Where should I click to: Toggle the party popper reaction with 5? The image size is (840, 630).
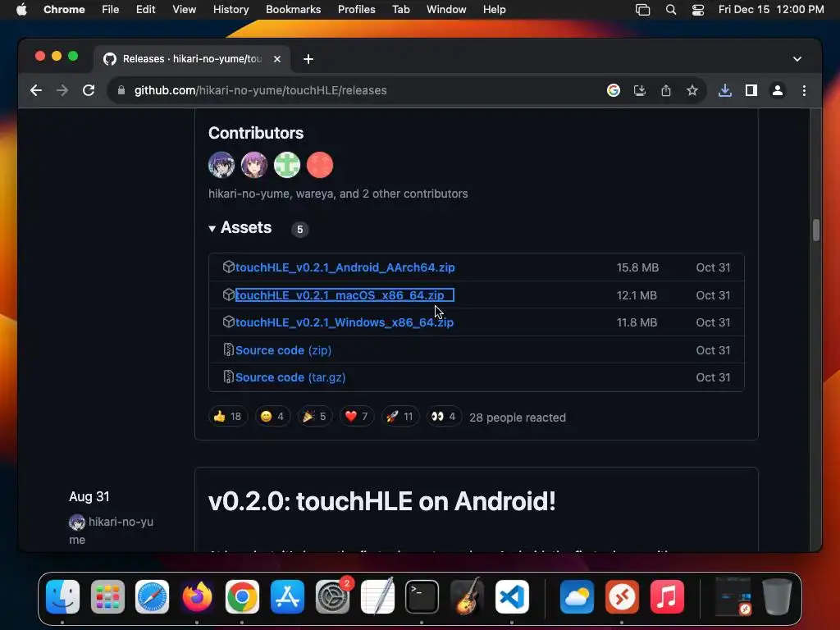pos(314,416)
